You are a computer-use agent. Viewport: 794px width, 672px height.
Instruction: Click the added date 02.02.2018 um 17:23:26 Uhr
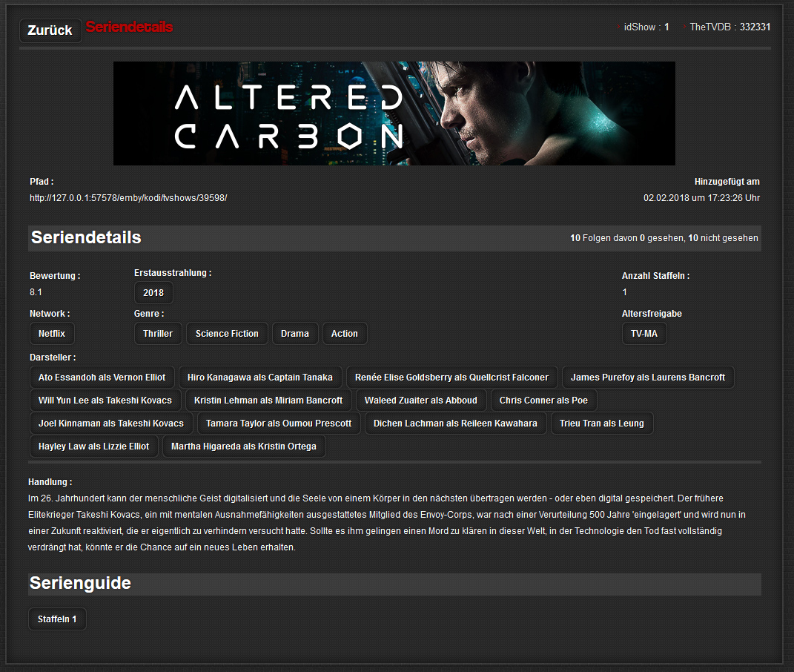[x=701, y=198]
